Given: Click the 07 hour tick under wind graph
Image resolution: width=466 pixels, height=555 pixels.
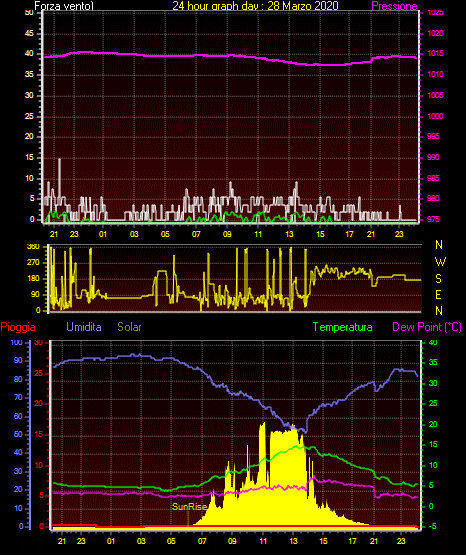Looking at the screenshot, I should (196, 234).
